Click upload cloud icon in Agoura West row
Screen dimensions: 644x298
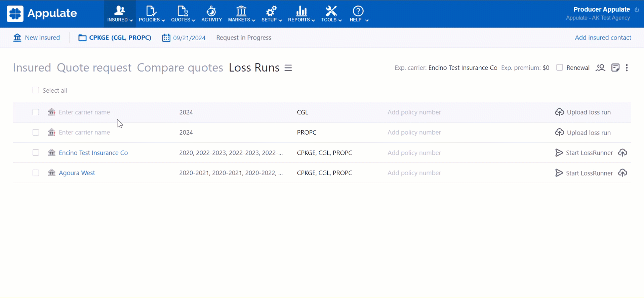pyautogui.click(x=622, y=173)
